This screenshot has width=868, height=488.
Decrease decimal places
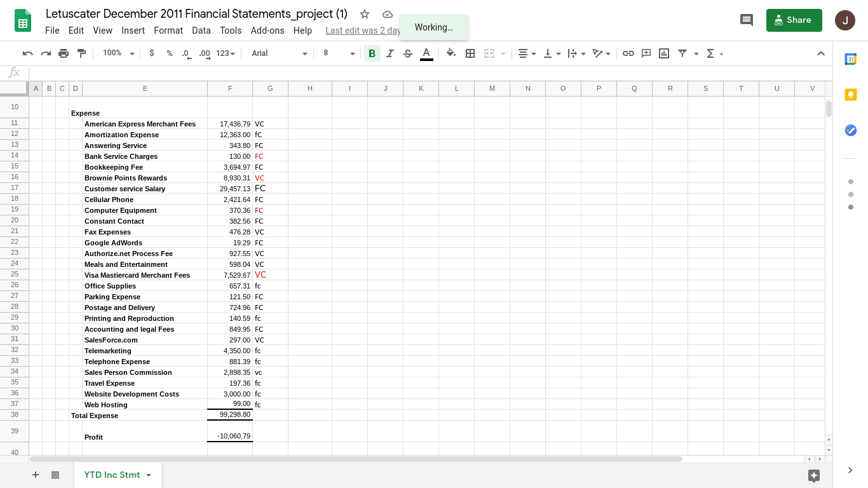pyautogui.click(x=186, y=53)
